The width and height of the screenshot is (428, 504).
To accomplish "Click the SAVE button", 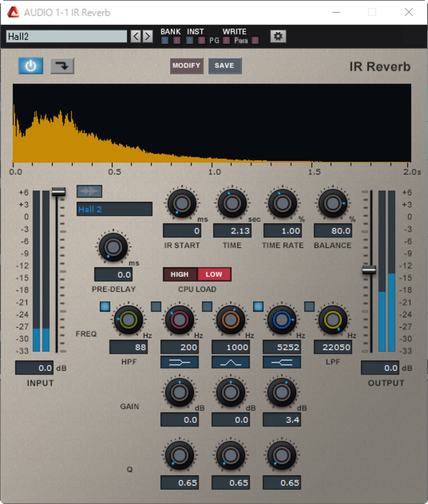I will pos(225,66).
